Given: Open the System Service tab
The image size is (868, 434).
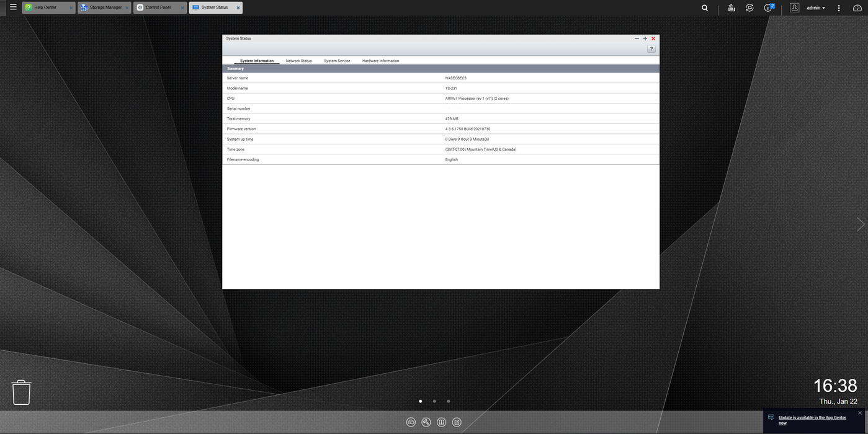Looking at the screenshot, I should (x=337, y=61).
